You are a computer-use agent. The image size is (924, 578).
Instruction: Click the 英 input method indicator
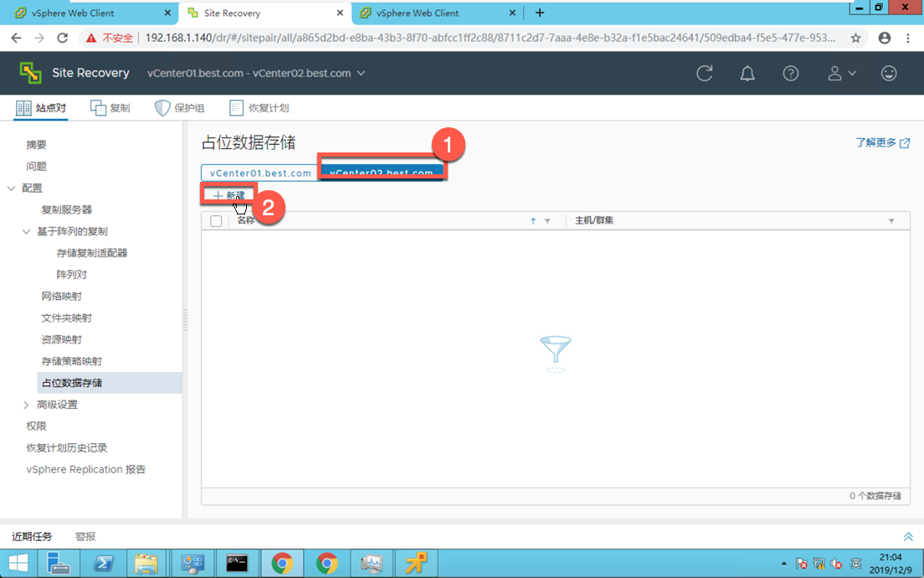tap(855, 563)
